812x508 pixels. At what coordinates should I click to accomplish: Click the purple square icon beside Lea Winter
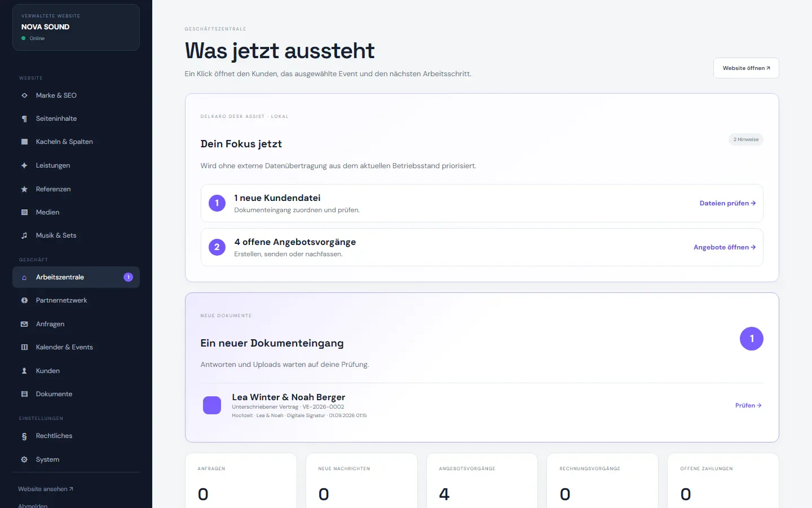[212, 405]
